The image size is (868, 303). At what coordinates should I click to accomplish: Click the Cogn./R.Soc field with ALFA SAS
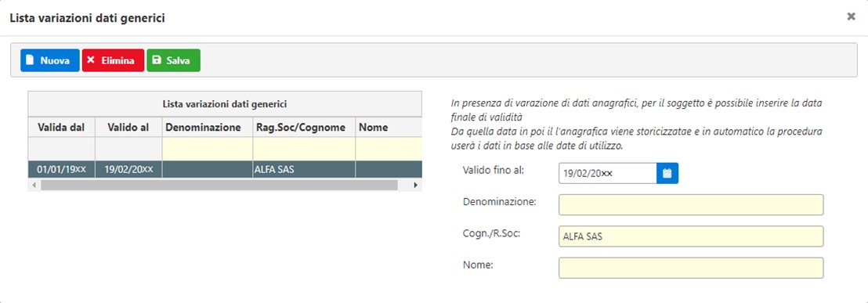691,236
